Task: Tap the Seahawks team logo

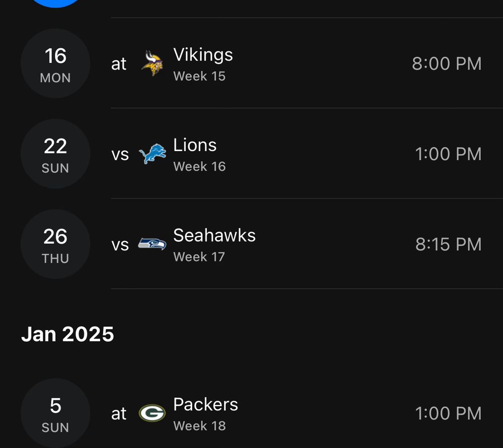Action: click(152, 244)
